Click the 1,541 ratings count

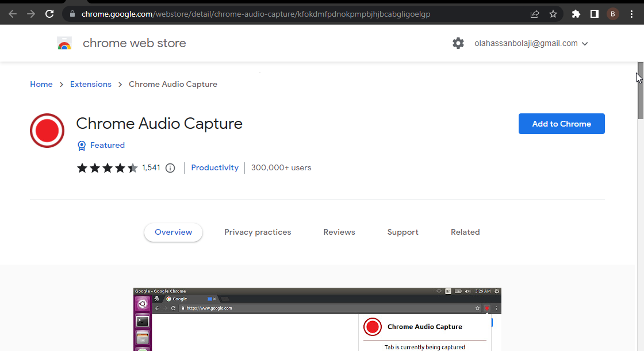151,167
